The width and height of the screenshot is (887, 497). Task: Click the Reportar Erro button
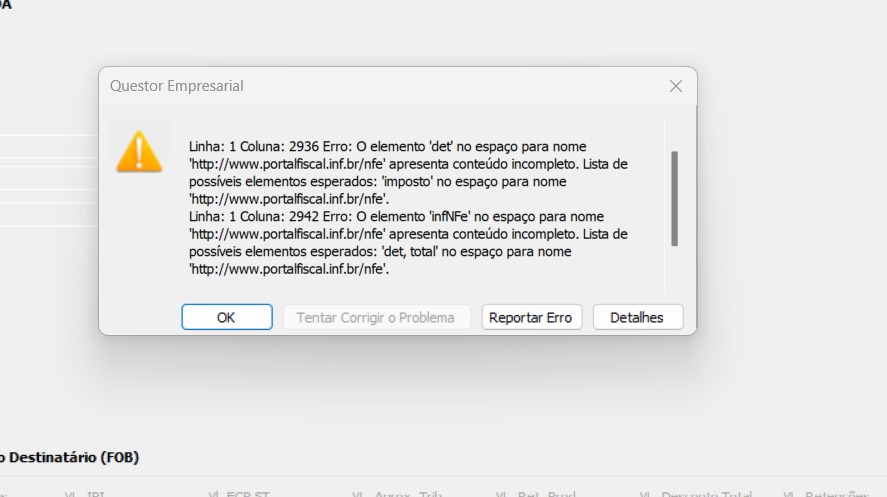click(531, 317)
